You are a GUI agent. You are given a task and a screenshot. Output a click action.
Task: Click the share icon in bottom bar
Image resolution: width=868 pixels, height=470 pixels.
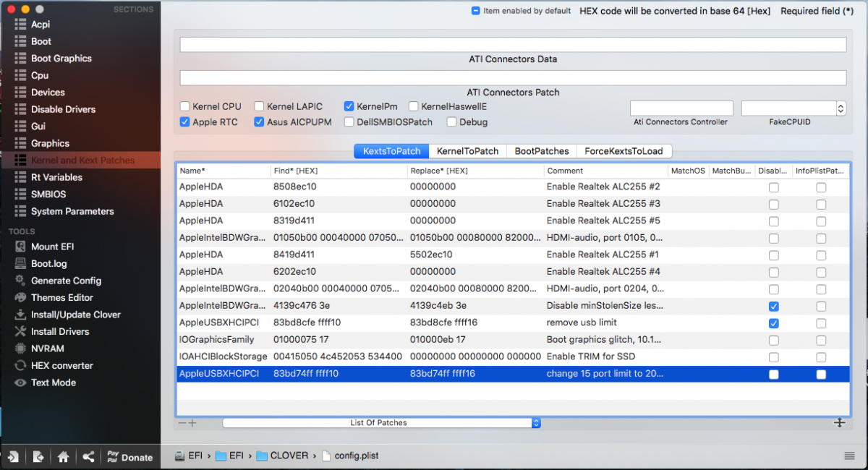point(88,456)
